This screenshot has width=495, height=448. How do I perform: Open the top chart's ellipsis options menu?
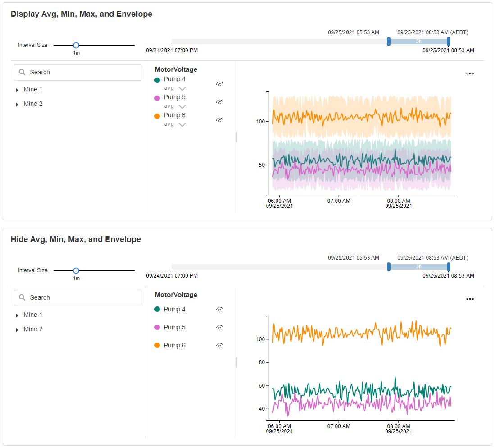(470, 74)
